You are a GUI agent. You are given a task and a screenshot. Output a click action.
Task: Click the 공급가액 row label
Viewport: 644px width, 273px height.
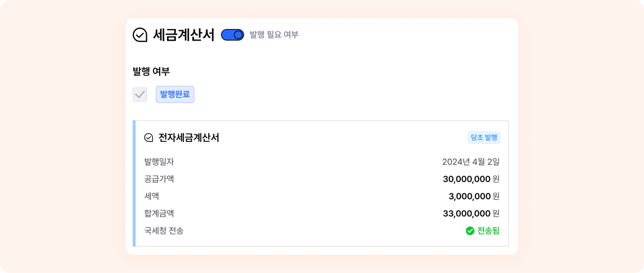159,179
